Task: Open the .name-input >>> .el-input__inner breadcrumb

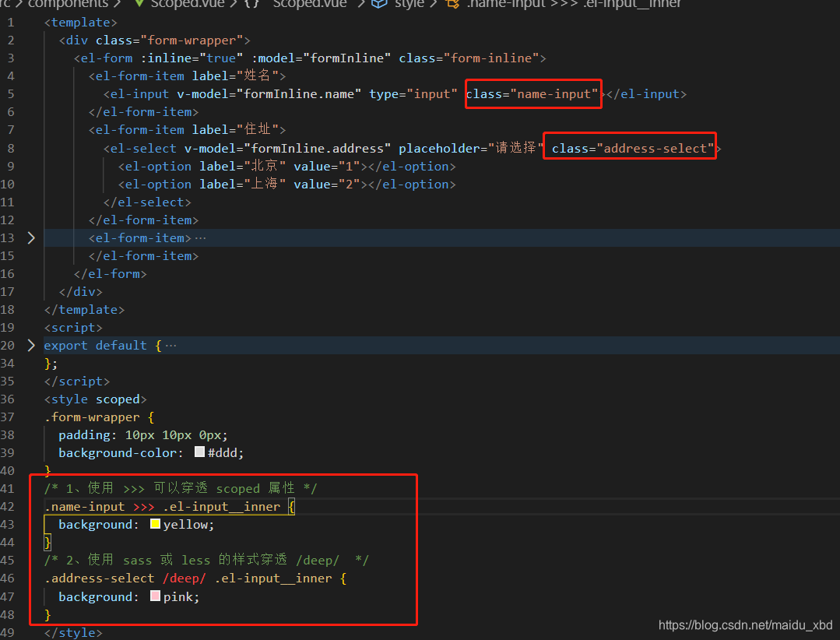Action: [574, 4]
